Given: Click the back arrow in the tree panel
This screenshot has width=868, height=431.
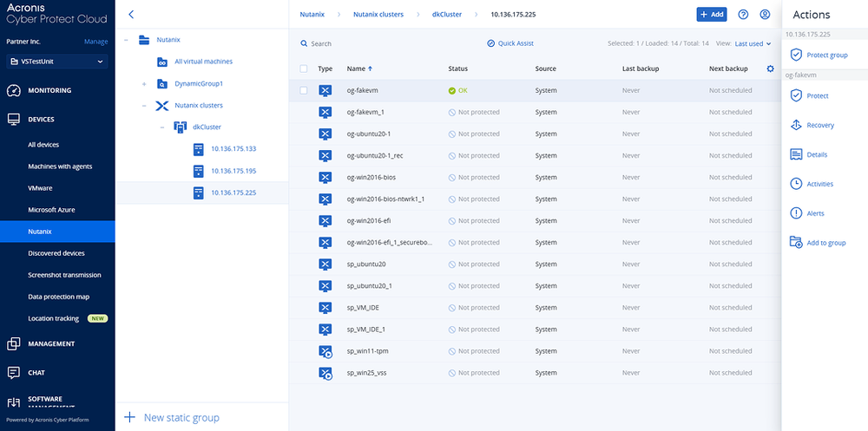Looking at the screenshot, I should click(131, 15).
